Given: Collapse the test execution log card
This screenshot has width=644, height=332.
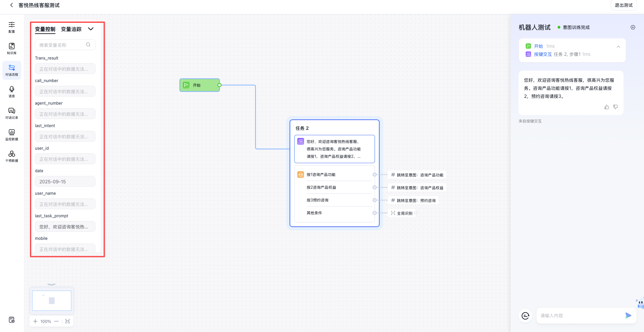Looking at the screenshot, I should tap(618, 47).
